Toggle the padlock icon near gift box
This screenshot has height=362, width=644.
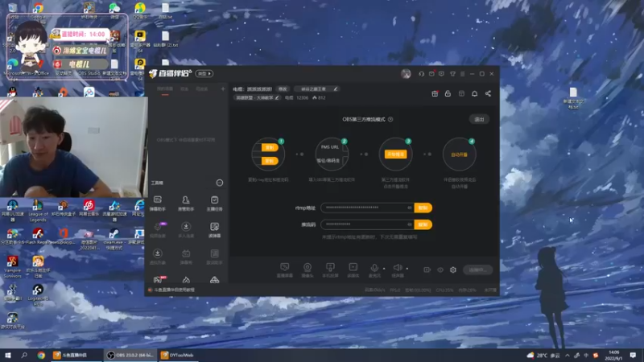point(448,93)
